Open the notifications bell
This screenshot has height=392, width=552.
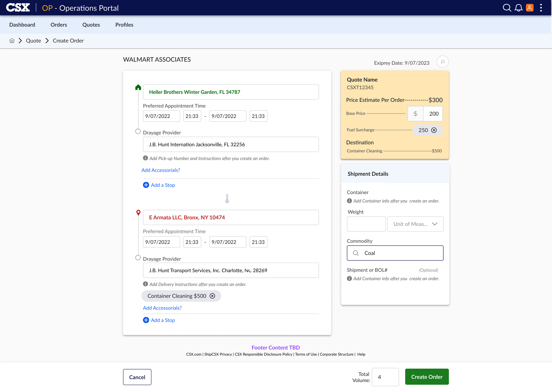518,8
